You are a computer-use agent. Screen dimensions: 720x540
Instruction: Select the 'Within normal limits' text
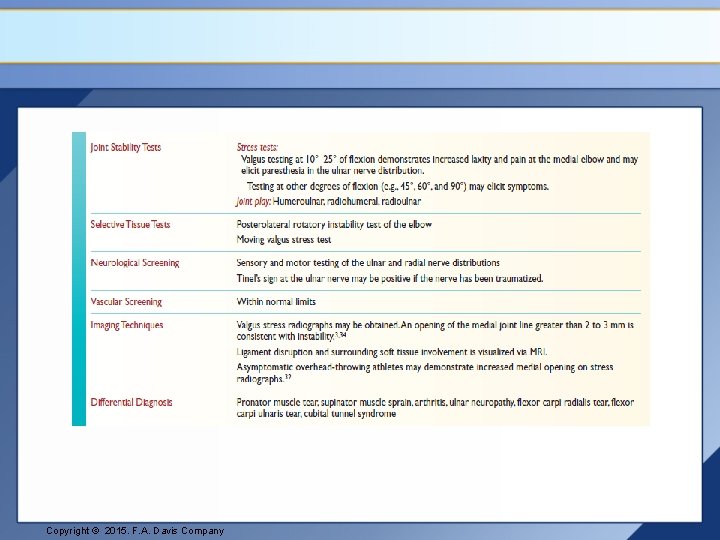276,302
